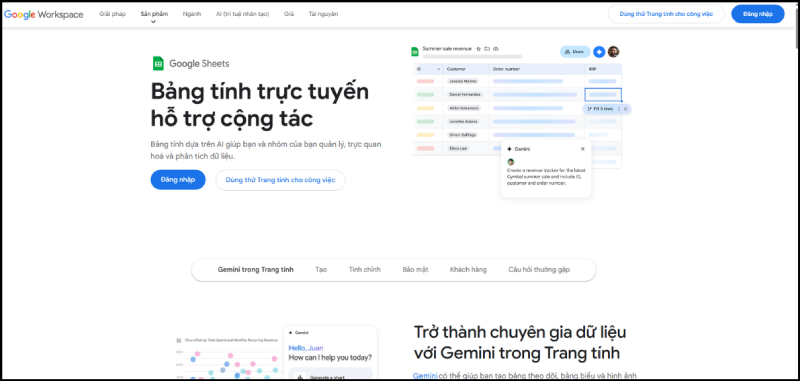Click the selected cell with blue border in the sheet
The image size is (800, 381).
pyautogui.click(x=603, y=94)
